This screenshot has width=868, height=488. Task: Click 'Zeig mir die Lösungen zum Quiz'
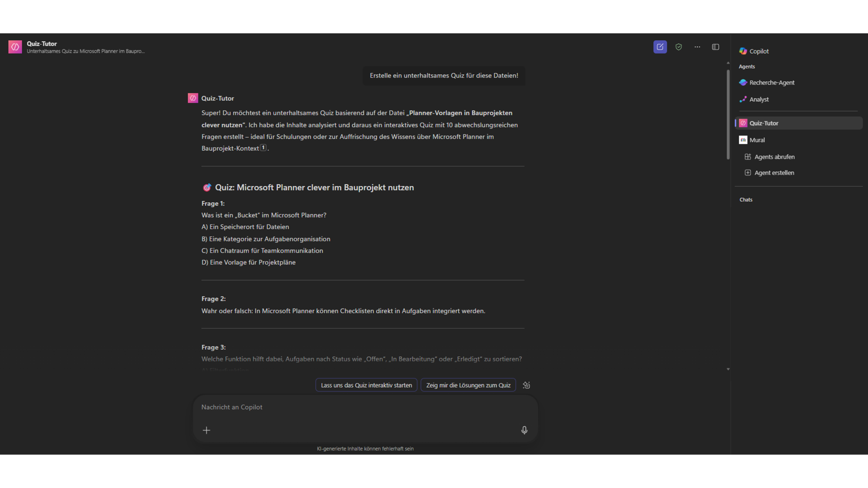(x=468, y=386)
